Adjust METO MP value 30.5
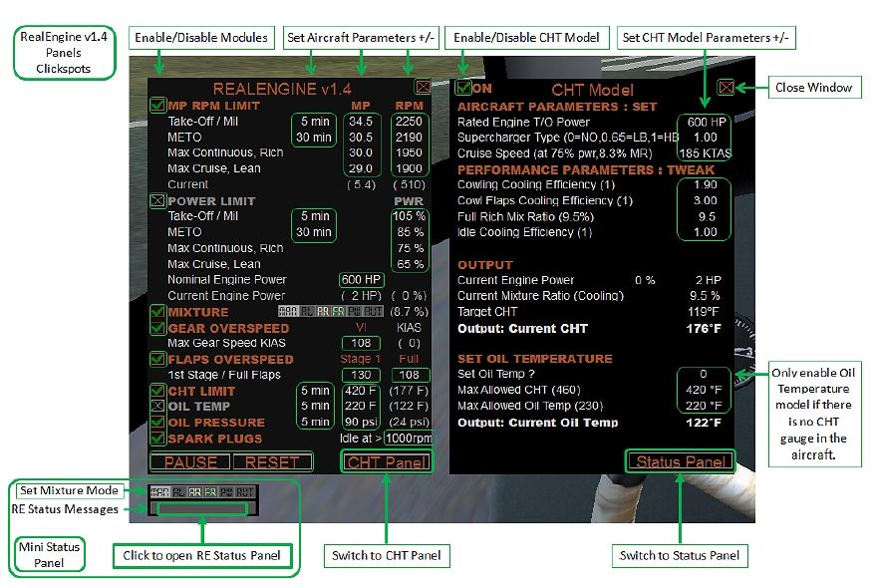The width and height of the screenshot is (874, 588). tap(361, 138)
